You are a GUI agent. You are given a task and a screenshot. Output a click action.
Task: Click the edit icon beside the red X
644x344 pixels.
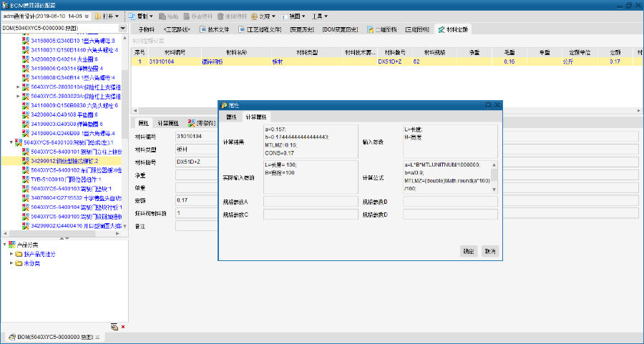point(114,327)
